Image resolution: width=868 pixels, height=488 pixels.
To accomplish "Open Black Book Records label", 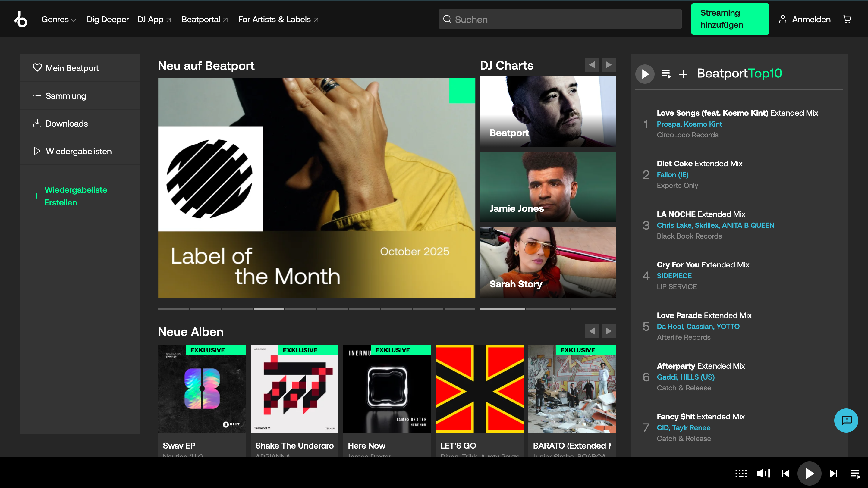I will point(689,236).
